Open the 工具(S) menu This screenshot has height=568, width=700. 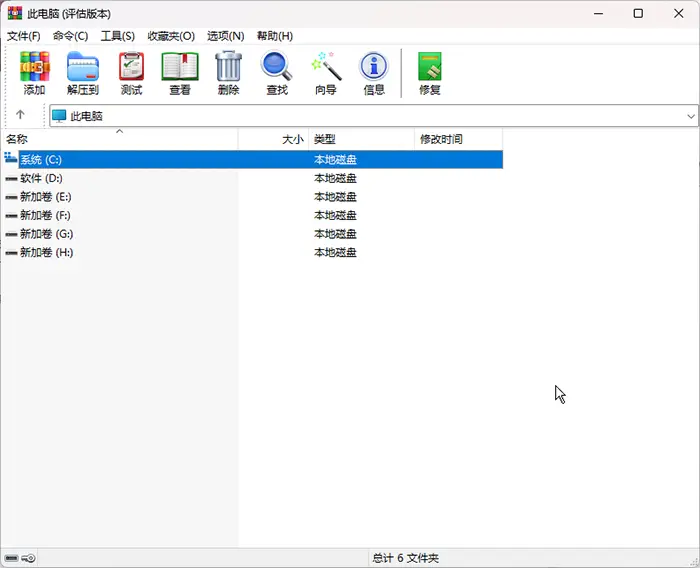pos(117,36)
